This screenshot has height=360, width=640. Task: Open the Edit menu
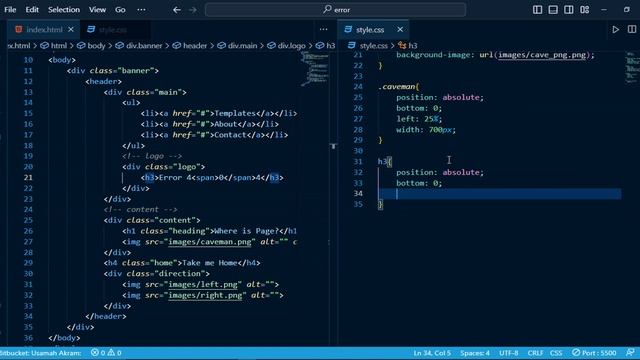coord(32,9)
